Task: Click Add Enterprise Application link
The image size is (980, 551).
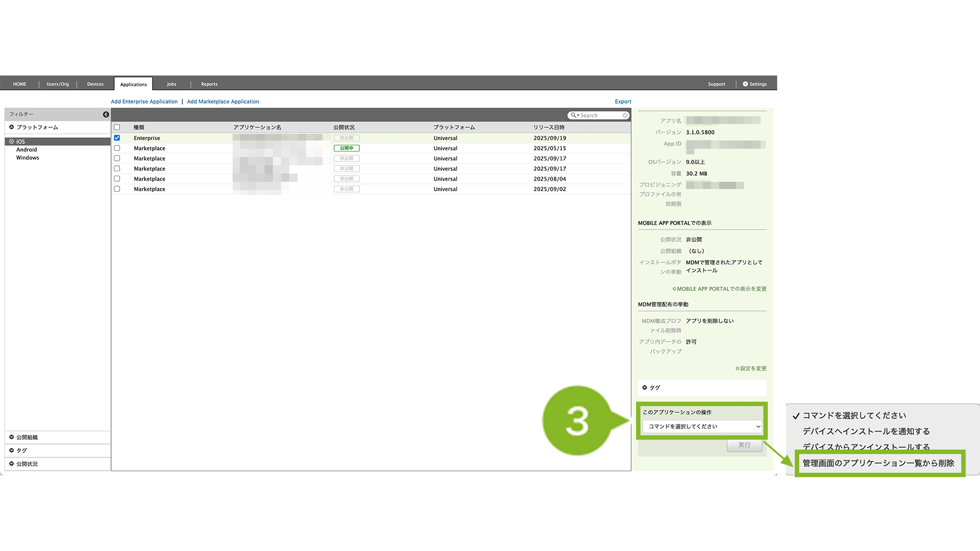Action: [x=144, y=102]
